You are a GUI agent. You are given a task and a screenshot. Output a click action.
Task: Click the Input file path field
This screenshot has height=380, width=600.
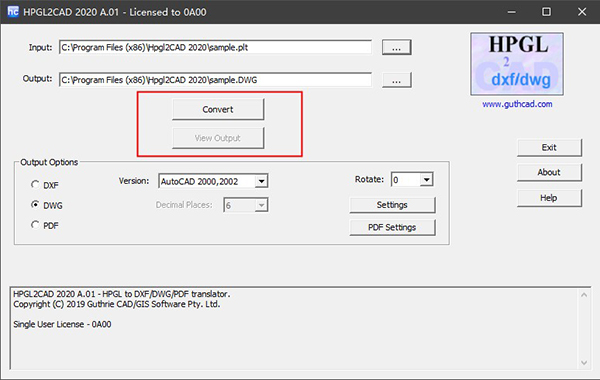[x=215, y=47]
